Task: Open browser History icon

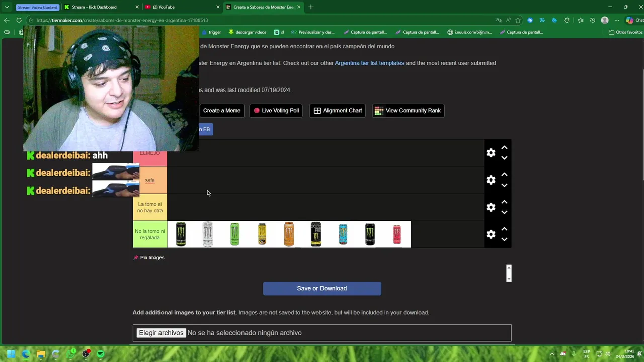Action: [593, 20]
